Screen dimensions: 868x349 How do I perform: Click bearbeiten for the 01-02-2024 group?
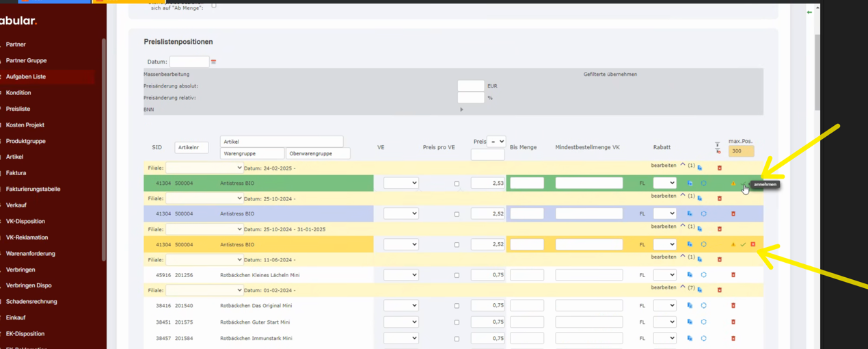pos(663,287)
